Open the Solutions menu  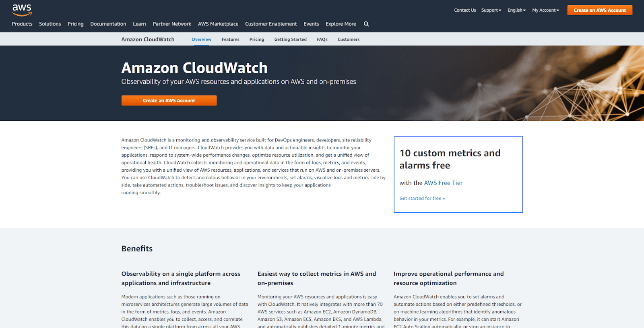click(x=50, y=24)
